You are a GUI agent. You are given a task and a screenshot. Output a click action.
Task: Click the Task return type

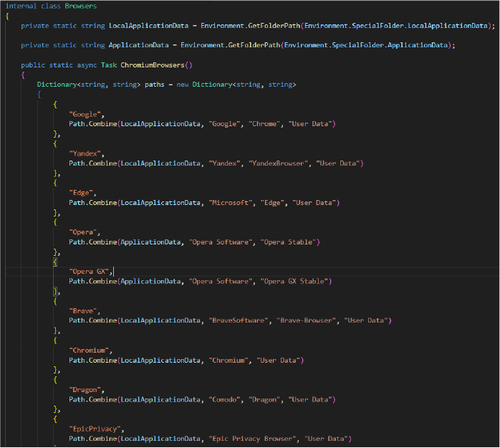point(109,65)
